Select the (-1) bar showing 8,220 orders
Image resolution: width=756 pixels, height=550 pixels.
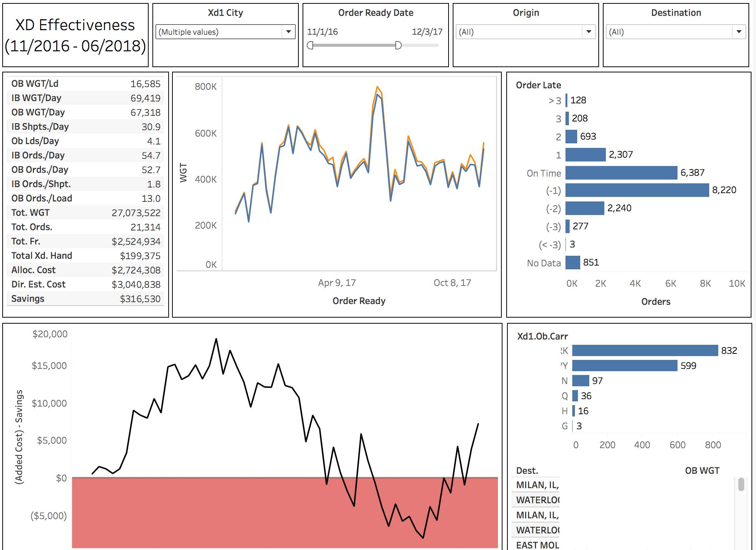coord(637,190)
